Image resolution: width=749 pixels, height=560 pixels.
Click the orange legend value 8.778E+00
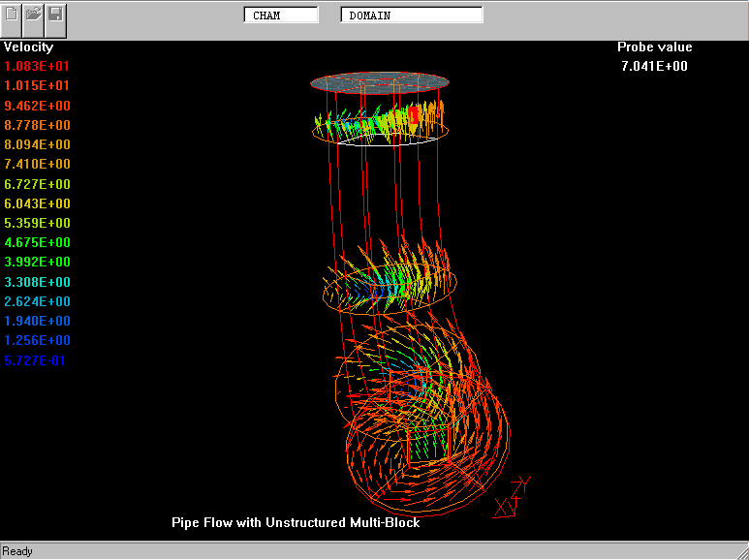point(37,125)
